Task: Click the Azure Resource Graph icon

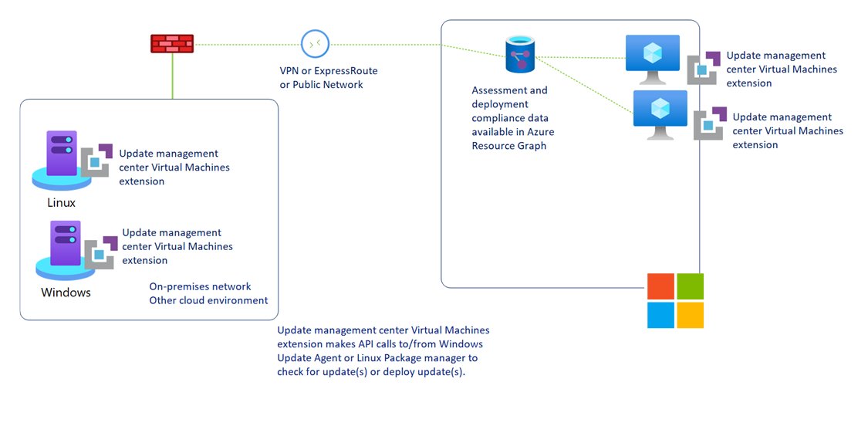Action: 520,54
